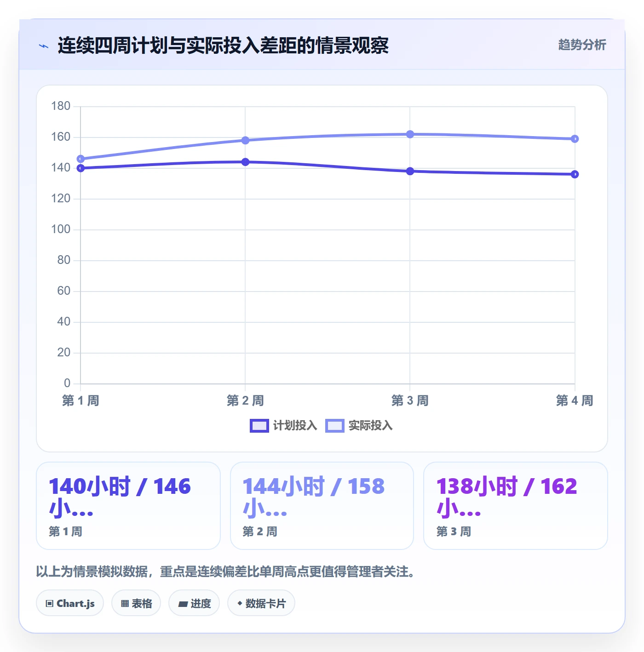Click 第 1 周 caption under first card
Image resolution: width=644 pixels, height=652 pixels.
[x=66, y=532]
